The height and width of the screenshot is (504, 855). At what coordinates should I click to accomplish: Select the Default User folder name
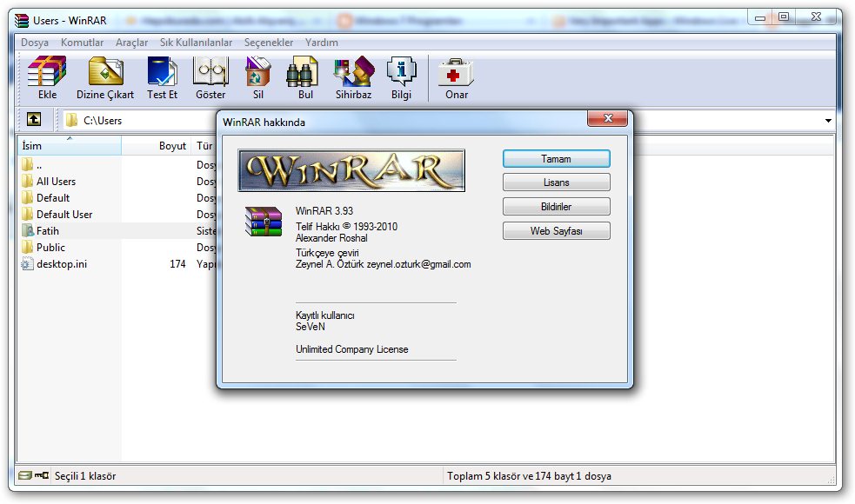64,214
